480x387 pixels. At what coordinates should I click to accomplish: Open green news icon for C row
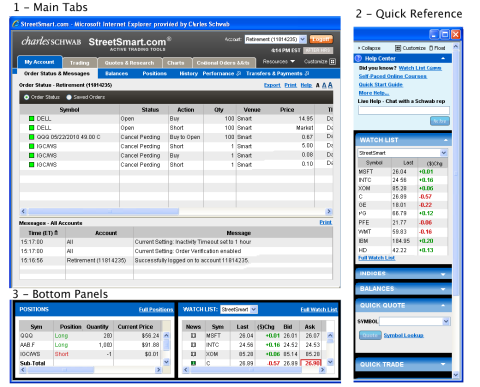[193, 363]
